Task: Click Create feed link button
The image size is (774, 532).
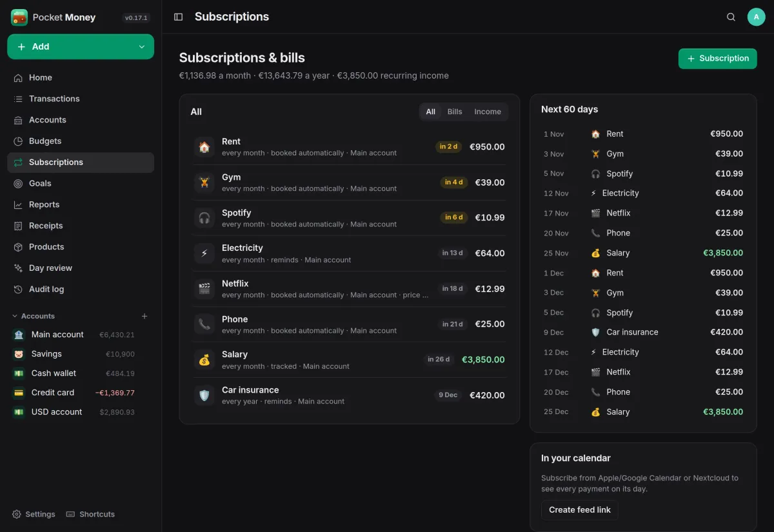Action: [580, 509]
